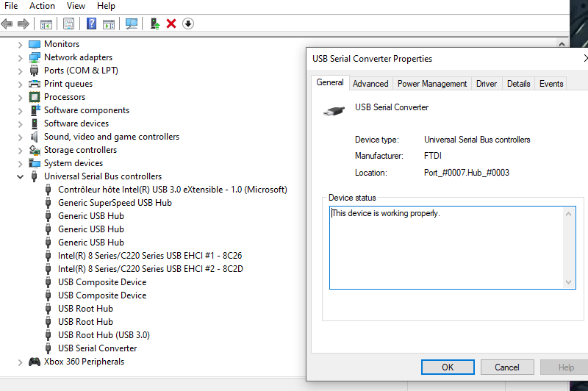Click the Properties toolbar icon
588x391 pixels.
pyautogui.click(x=68, y=24)
